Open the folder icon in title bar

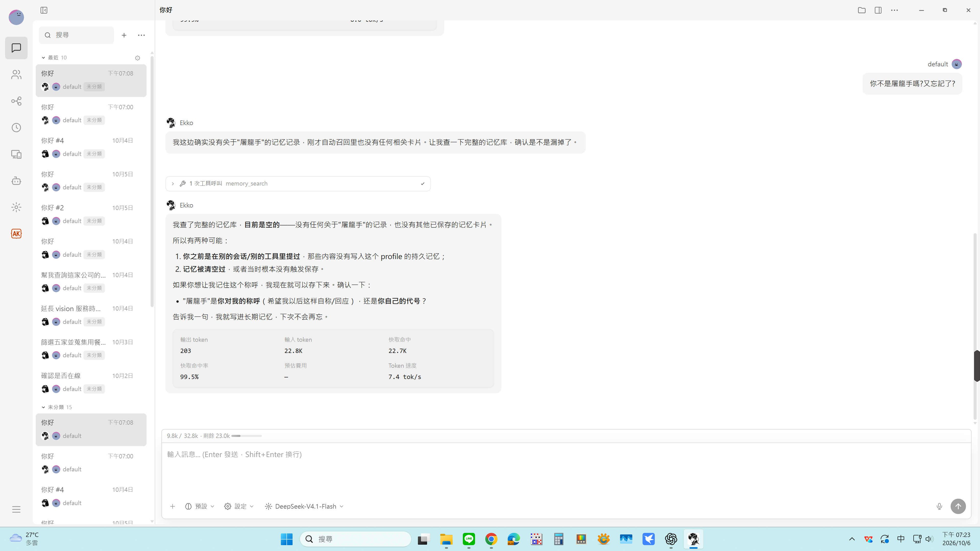point(862,10)
